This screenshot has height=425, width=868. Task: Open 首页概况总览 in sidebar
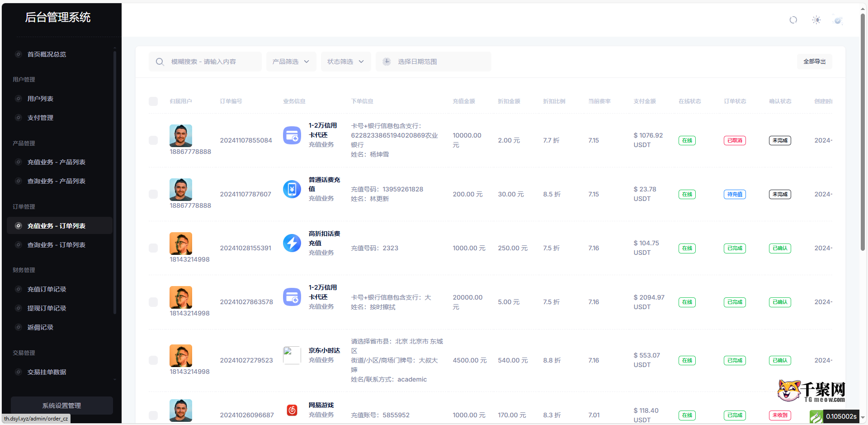point(60,54)
